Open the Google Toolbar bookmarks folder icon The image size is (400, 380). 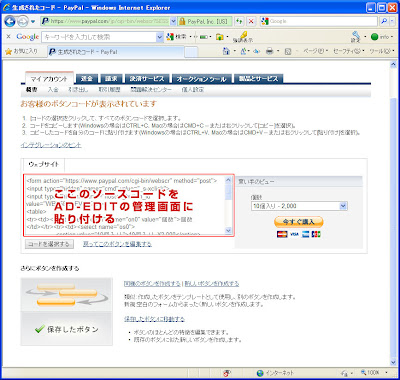click(x=220, y=37)
